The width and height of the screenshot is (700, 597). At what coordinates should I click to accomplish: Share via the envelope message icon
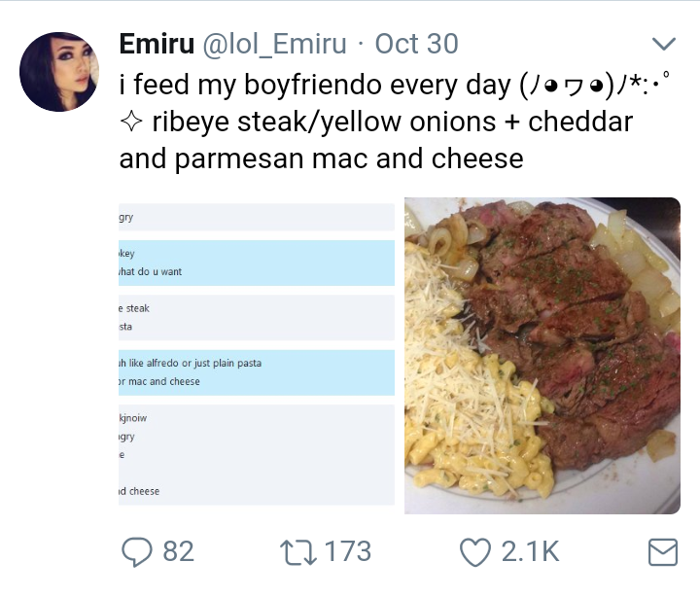[x=662, y=552]
